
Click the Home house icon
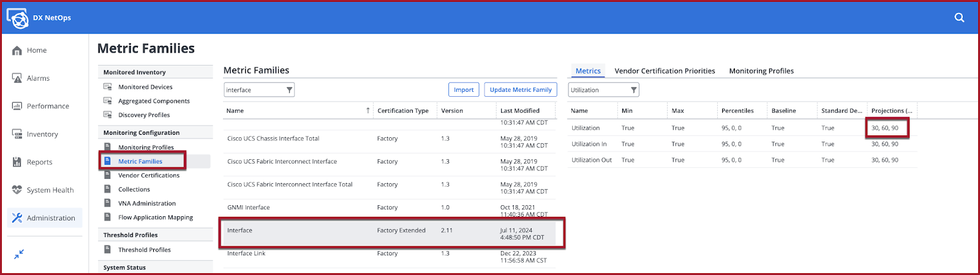point(17,50)
